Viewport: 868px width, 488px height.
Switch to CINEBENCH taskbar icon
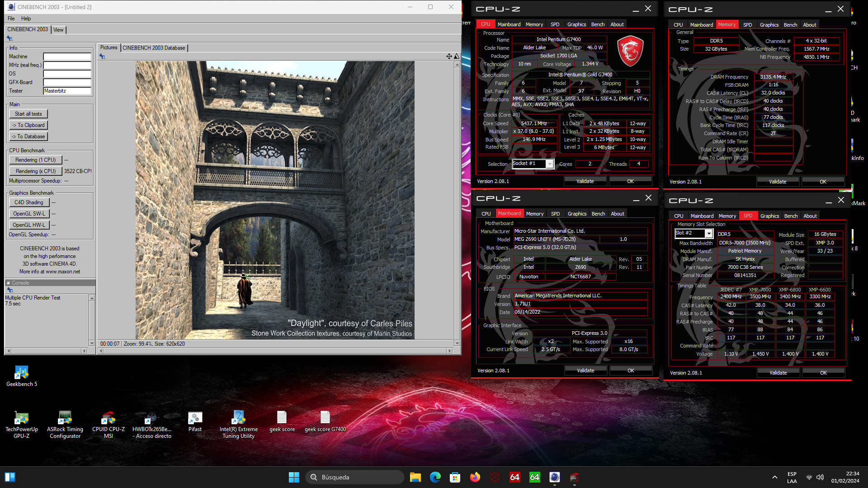pyautogui.click(x=555, y=477)
